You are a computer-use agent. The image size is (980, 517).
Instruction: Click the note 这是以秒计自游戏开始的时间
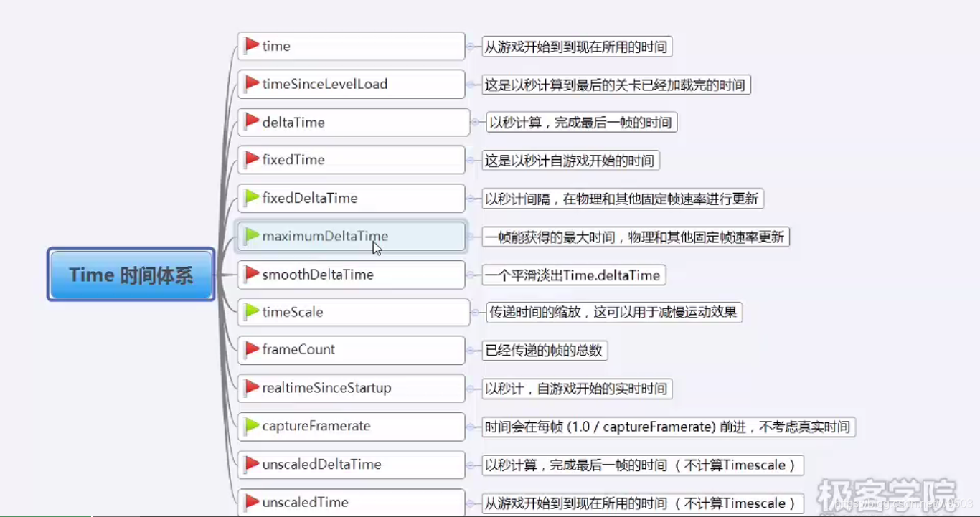(x=570, y=161)
